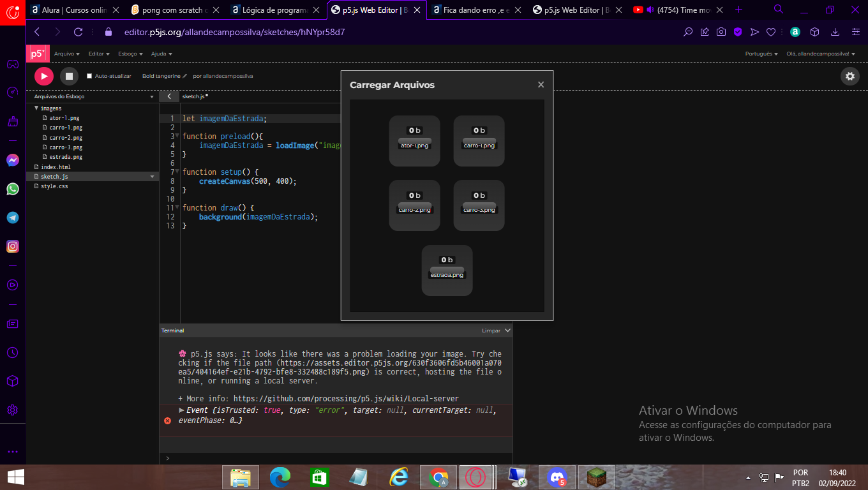Open File Explorer from taskbar
Screen dimensions: 868x490
click(x=241, y=477)
